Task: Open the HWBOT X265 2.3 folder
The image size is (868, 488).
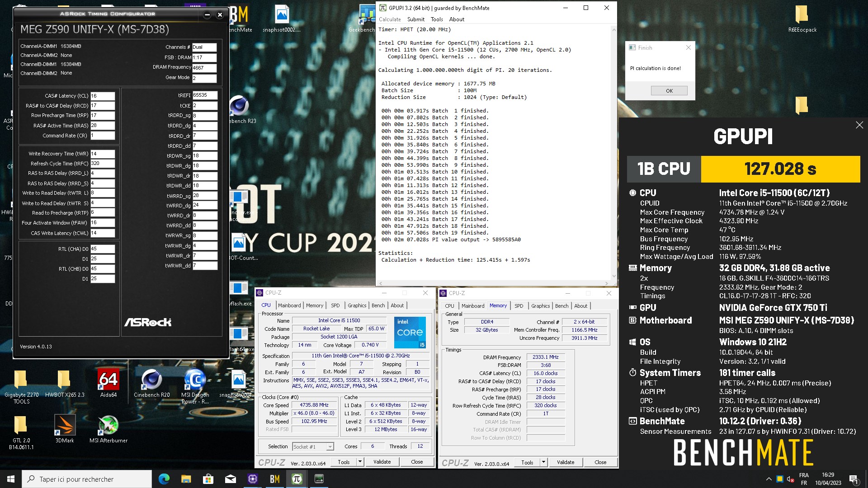Action: pyautogui.click(x=65, y=383)
